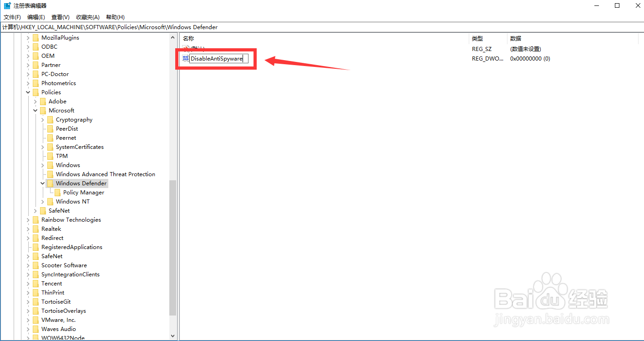Open the 帮助(H) menu
The height and width of the screenshot is (341, 644).
coord(115,17)
